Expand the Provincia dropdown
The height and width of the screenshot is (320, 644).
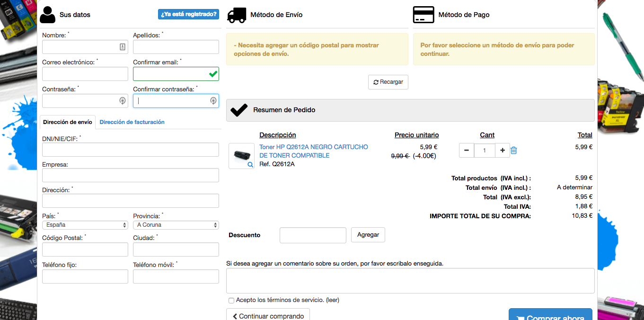(176, 225)
